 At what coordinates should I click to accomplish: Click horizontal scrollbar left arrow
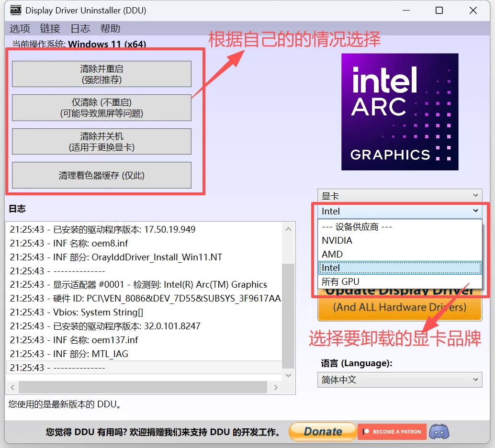tap(12, 387)
